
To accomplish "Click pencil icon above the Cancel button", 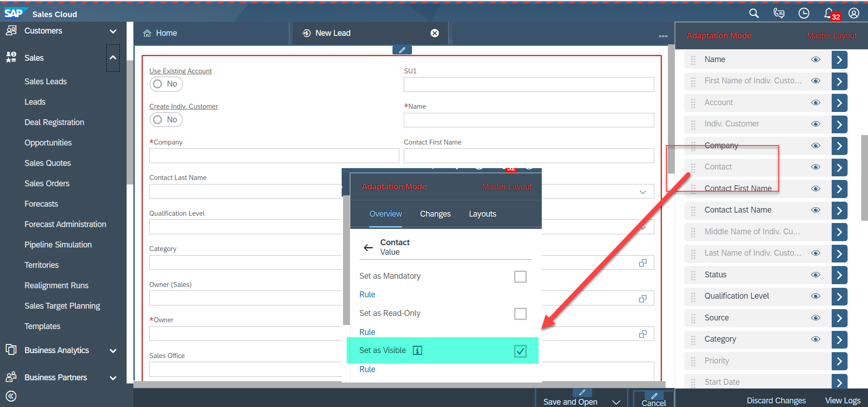I will coord(654,396).
